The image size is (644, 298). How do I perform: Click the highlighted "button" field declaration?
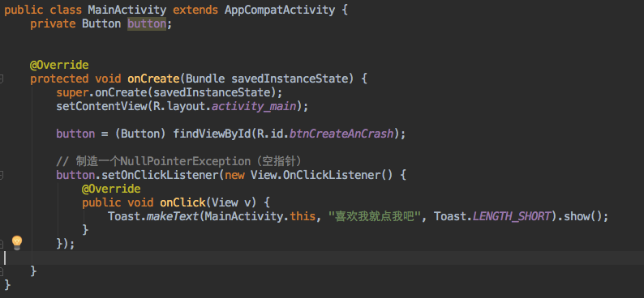147,23
